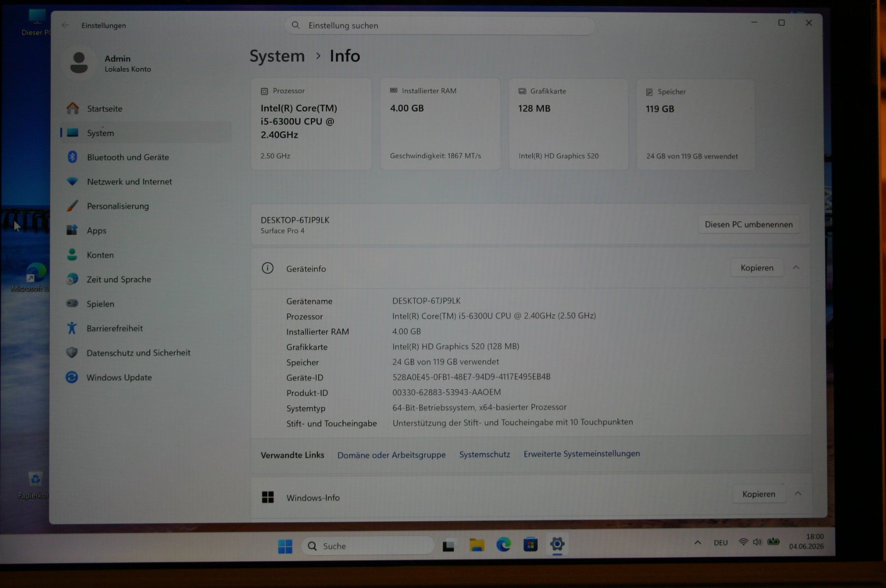Click the Spielen gamepad icon
Screen dimensions: 886x588
(72, 304)
